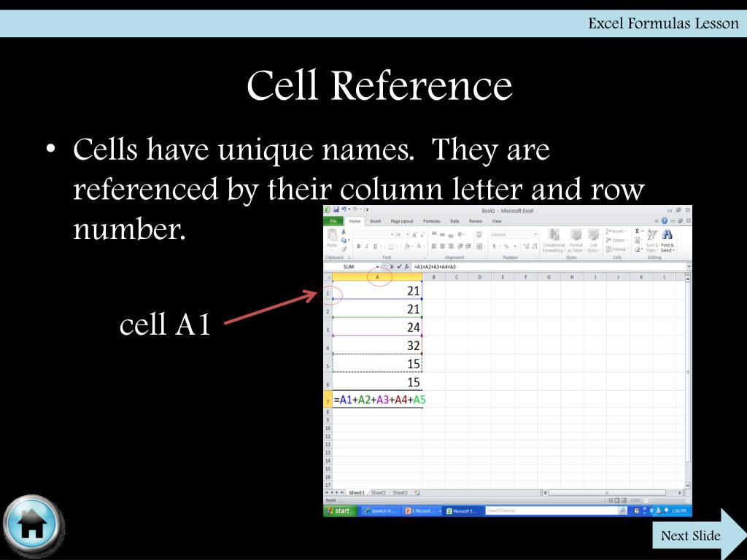
Task: Click the Enter checkmark in formula bar
Action: click(x=399, y=267)
